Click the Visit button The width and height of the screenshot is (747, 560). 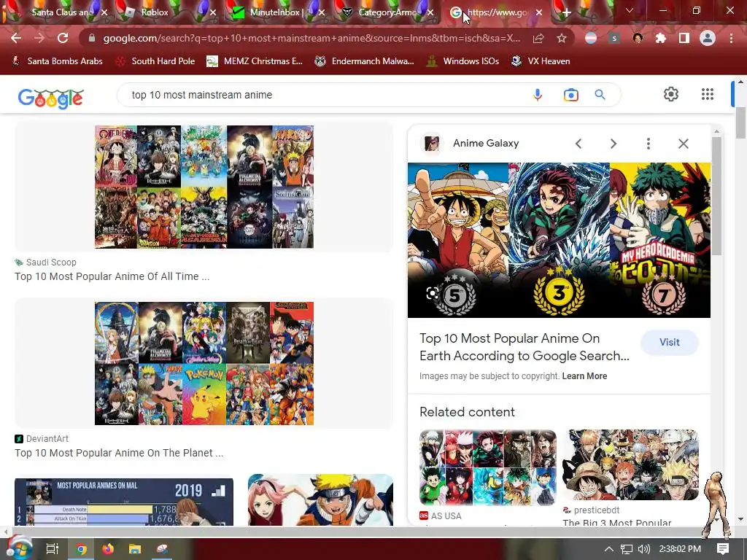pos(670,342)
